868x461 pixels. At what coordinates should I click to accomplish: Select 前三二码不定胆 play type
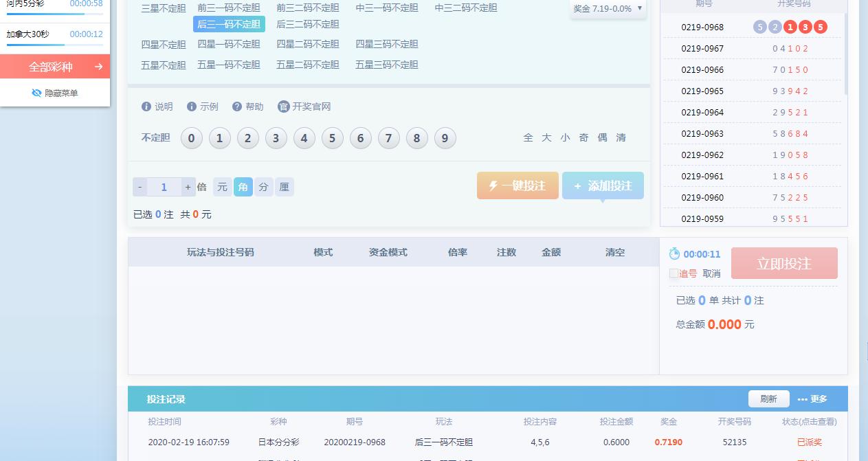tap(308, 8)
